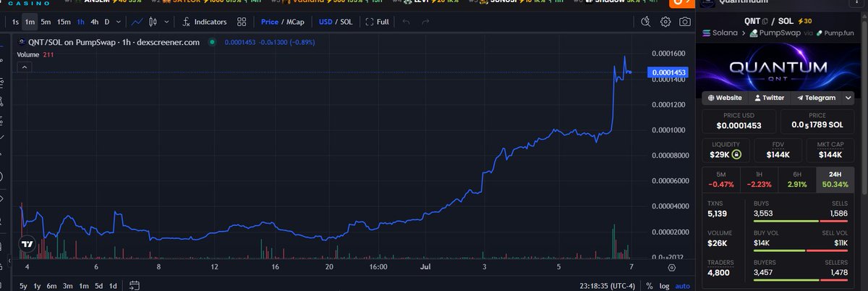This screenshot has height=291, width=868.
Task: Select the line chart style icon
Action: [x=137, y=22]
